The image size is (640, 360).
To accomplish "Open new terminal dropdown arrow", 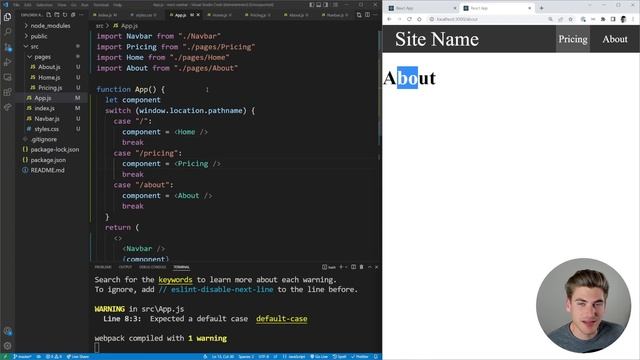I will pos(346,267).
